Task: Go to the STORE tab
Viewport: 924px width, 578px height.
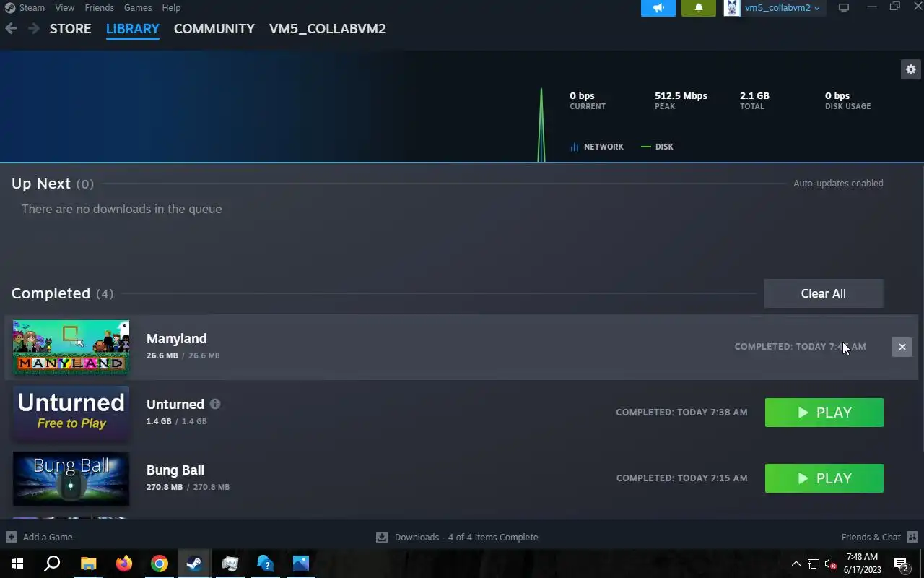Action: pos(70,29)
